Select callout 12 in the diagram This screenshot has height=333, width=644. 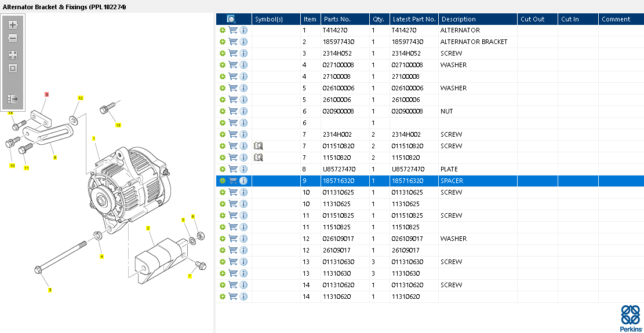click(x=81, y=98)
